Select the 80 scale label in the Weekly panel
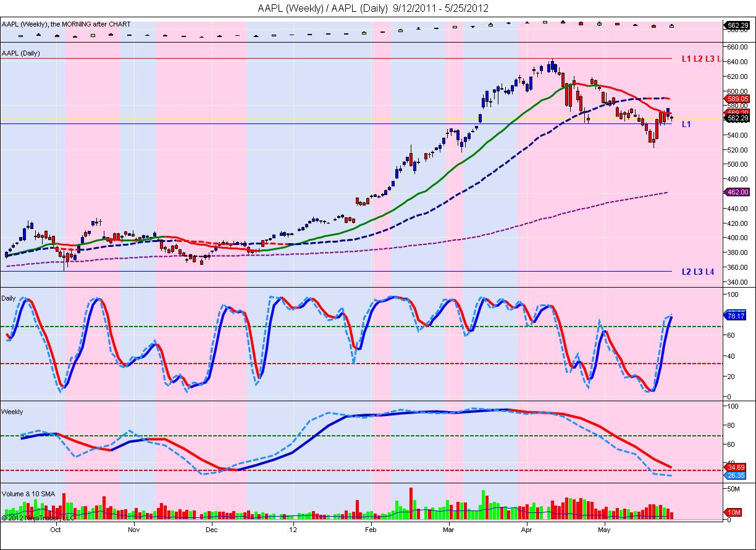This screenshot has width=756, height=550. pyautogui.click(x=731, y=425)
